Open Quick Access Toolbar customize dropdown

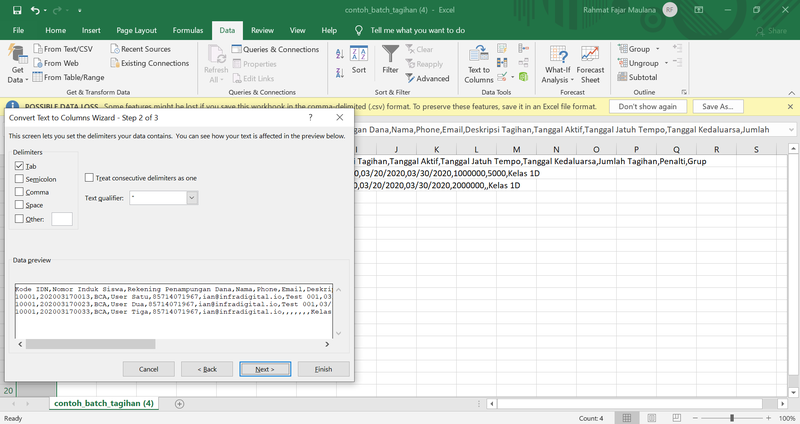pos(80,10)
